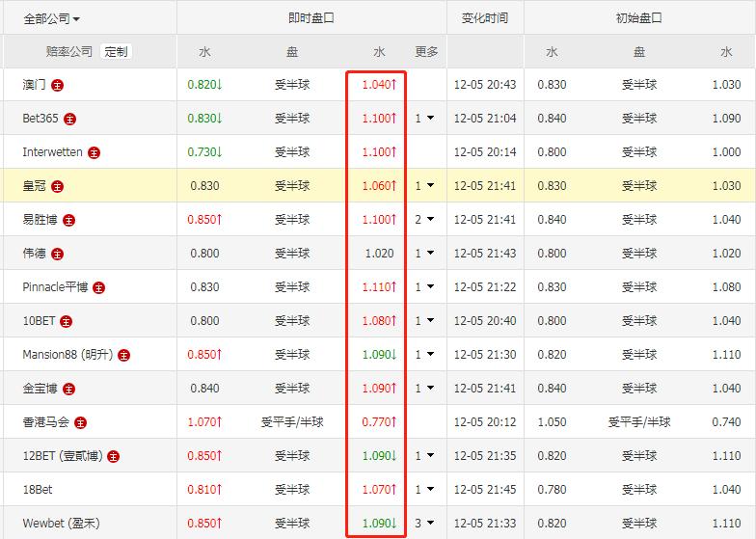
Task: Open the 皇冠 company name
Action: coord(35,185)
